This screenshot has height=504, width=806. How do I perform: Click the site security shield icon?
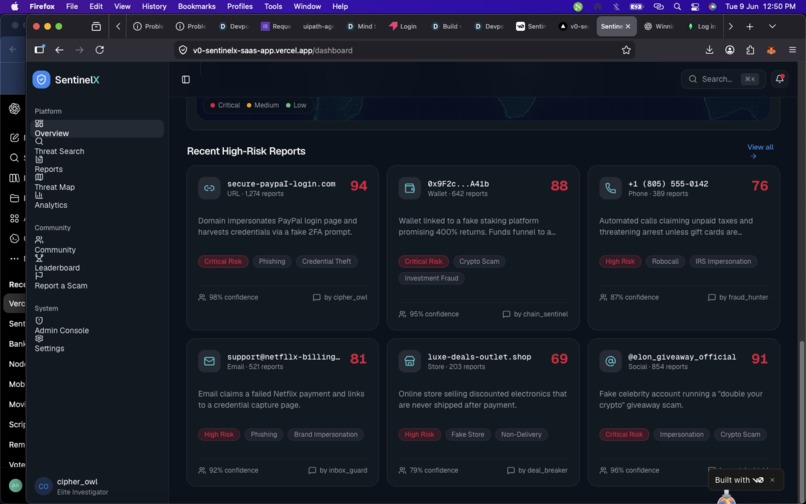(182, 50)
